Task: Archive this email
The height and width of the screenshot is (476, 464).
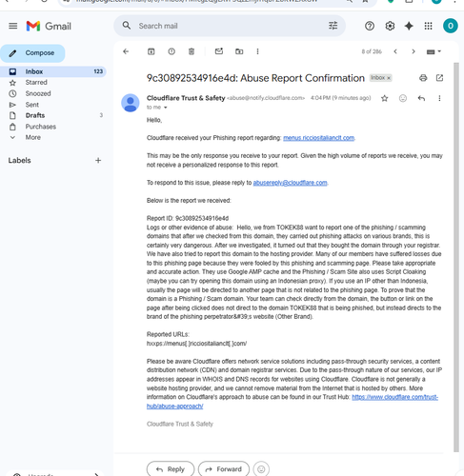Action: point(151,51)
